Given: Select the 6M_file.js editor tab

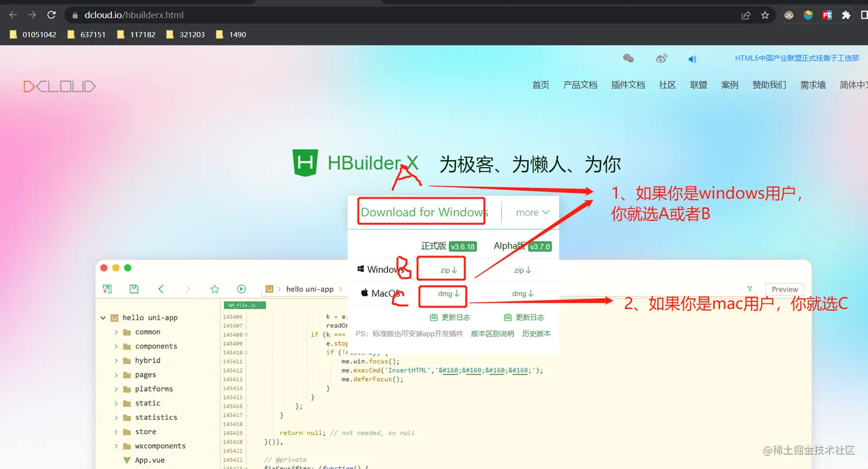Looking at the screenshot, I should pos(244,305).
